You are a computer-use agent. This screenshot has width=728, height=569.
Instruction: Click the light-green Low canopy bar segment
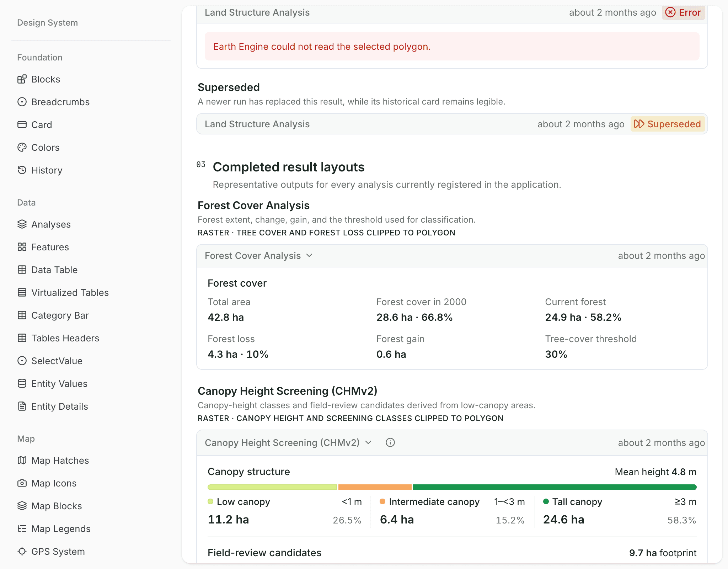point(272,487)
